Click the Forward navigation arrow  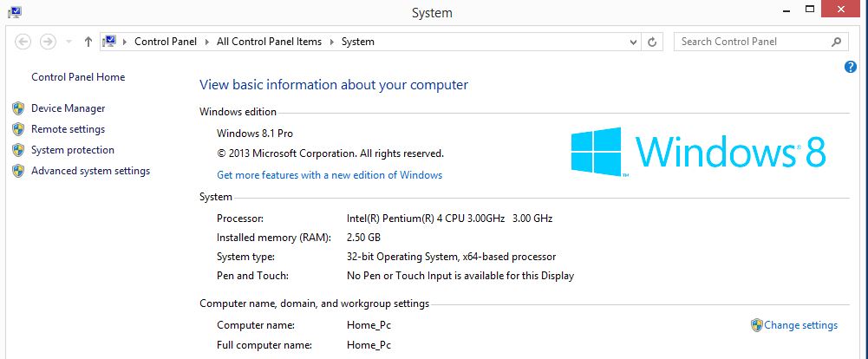point(49,42)
